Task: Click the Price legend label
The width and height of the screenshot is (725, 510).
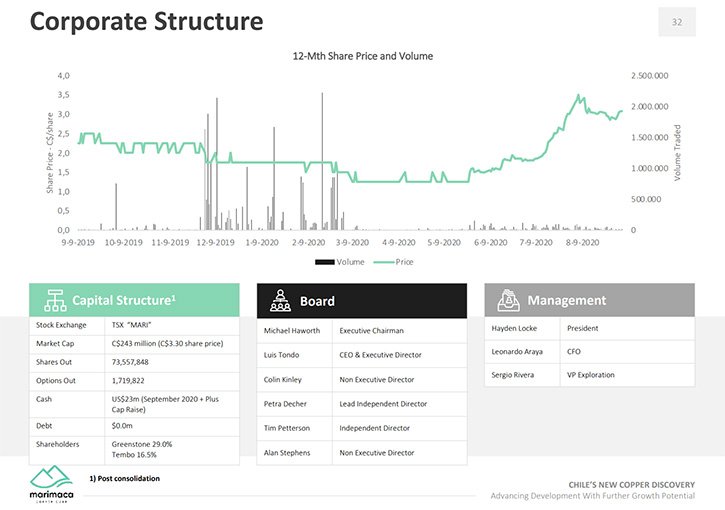Action: pos(404,262)
